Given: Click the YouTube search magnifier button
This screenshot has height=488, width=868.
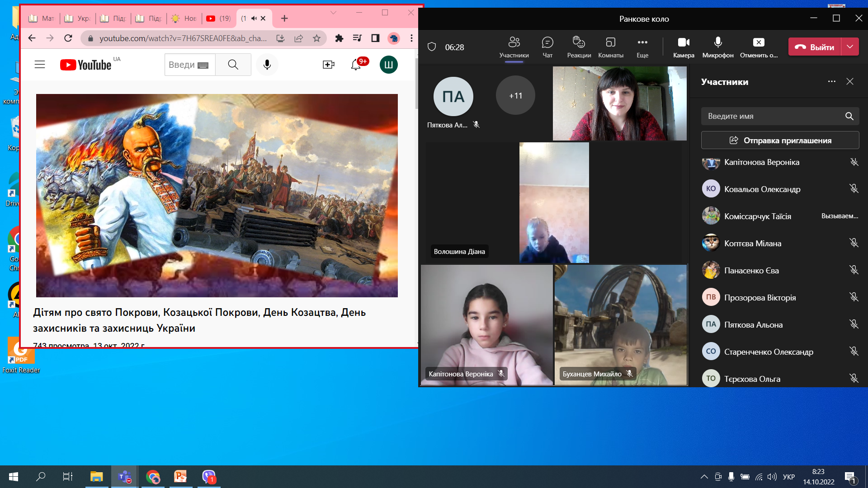Looking at the screenshot, I should coord(233,65).
